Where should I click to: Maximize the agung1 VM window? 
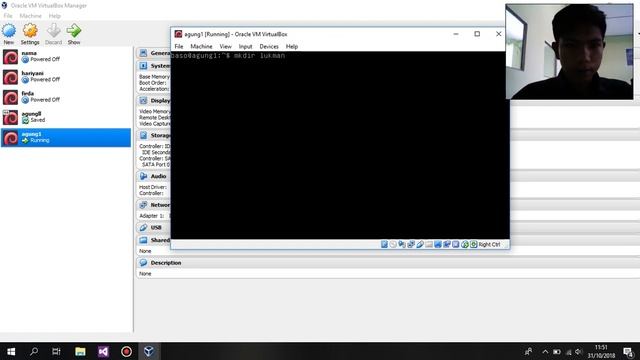[x=477, y=34]
